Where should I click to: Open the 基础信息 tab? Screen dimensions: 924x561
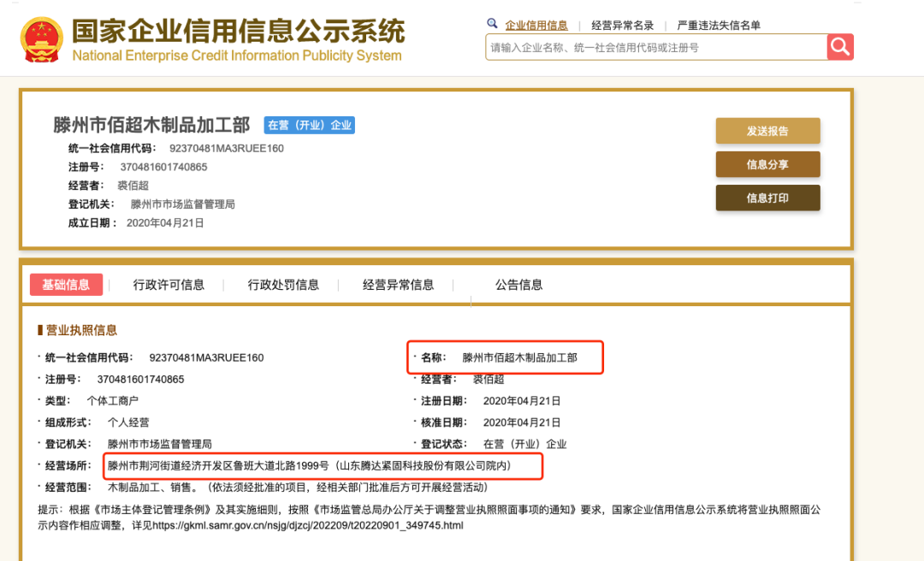(66, 285)
